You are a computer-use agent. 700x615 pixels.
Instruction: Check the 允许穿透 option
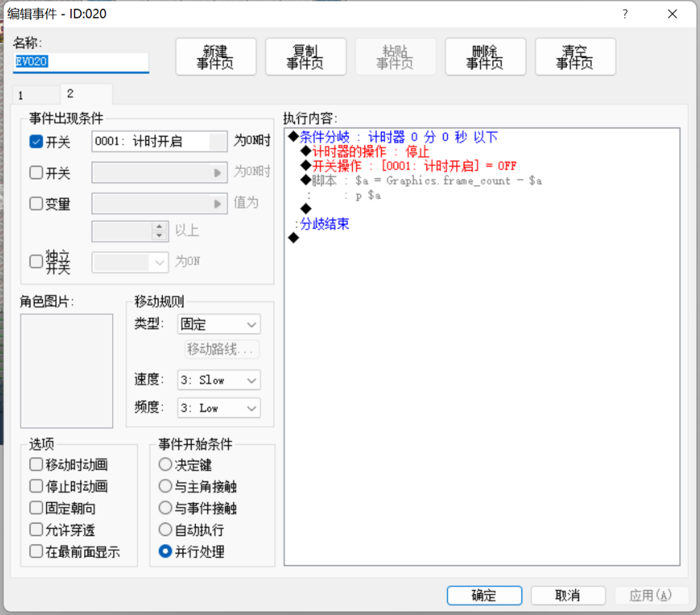point(36,530)
